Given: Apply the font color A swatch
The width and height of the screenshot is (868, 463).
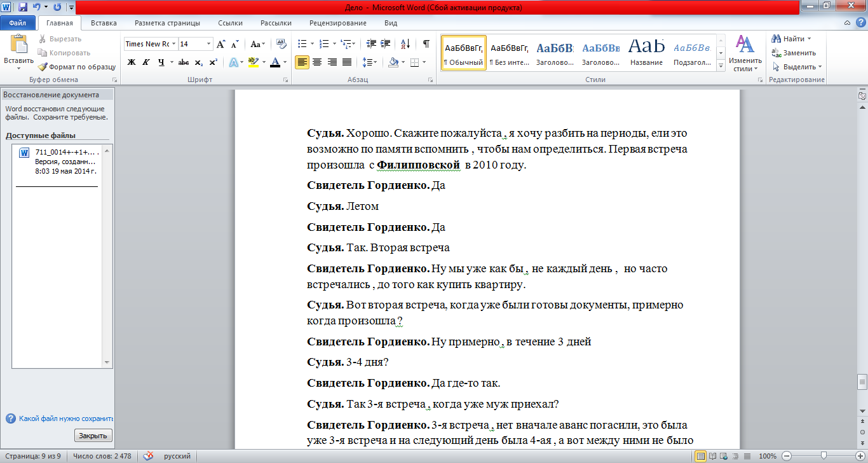Looking at the screenshot, I should 275,62.
